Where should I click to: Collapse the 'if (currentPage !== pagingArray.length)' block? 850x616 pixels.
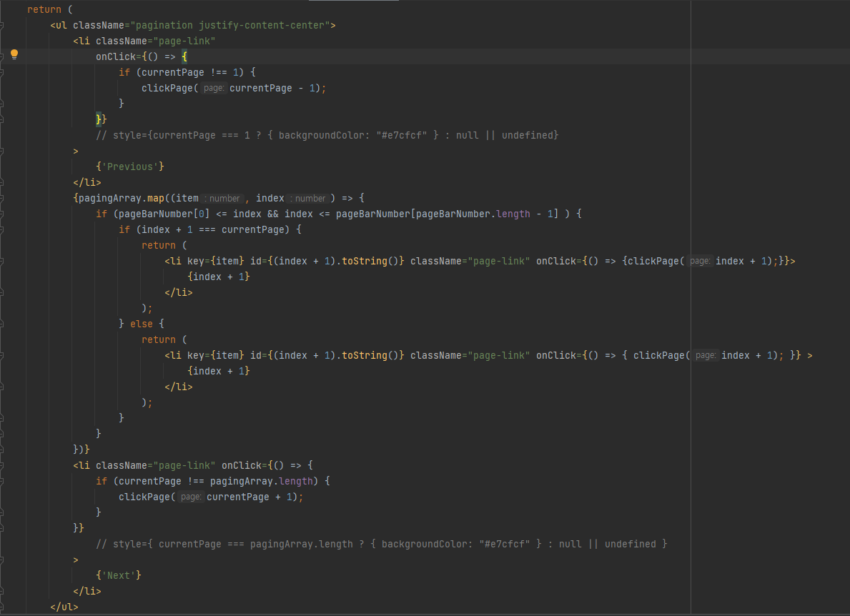[1, 481]
